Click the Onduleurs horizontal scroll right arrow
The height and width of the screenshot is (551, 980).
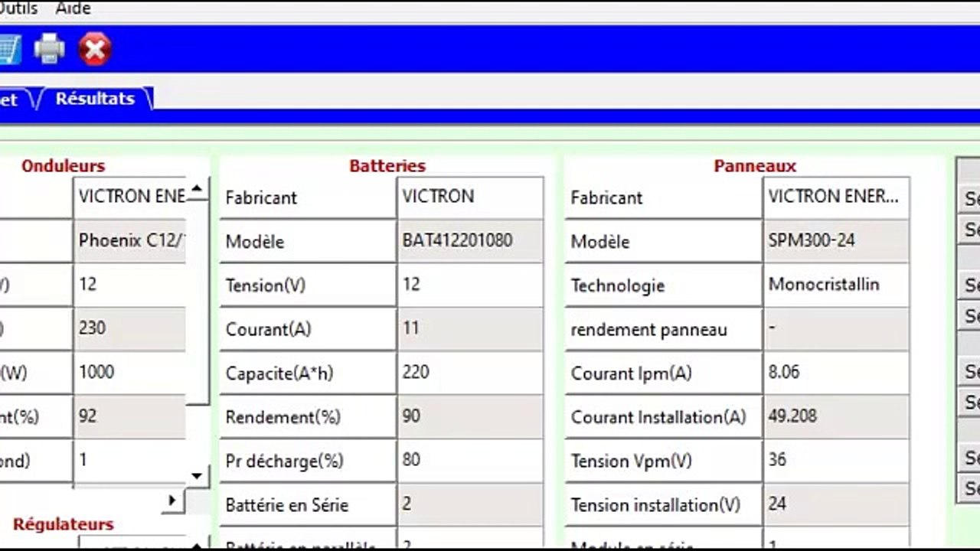click(x=172, y=500)
